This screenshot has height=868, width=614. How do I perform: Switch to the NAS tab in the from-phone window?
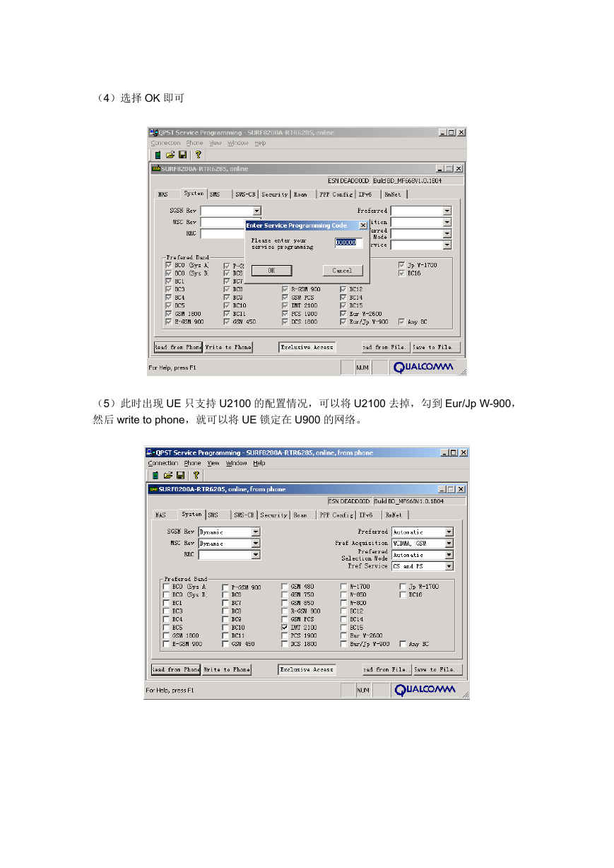[161, 515]
